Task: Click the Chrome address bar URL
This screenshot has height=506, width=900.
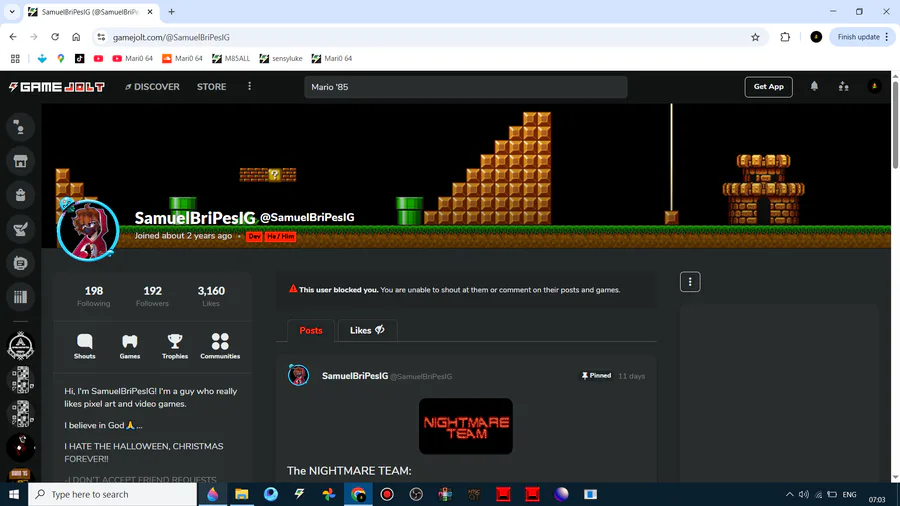Action: coord(171,37)
